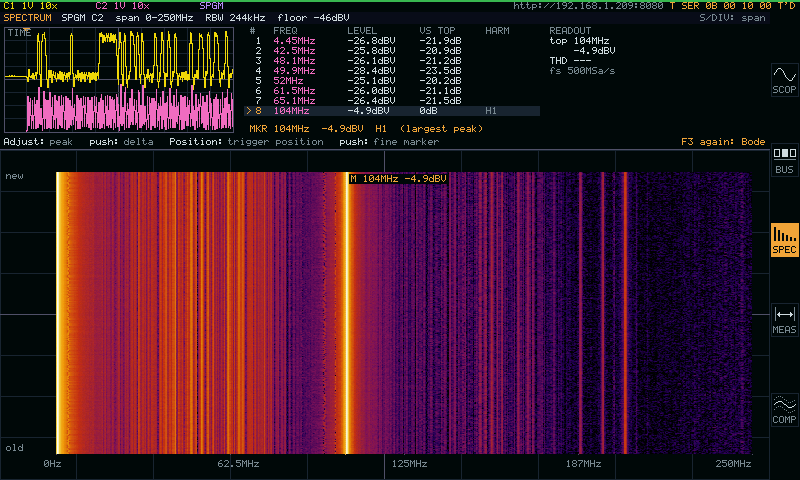Screen dimensions: 800x480
Task: Open the COMP compare mode icon
Action: click(x=784, y=410)
